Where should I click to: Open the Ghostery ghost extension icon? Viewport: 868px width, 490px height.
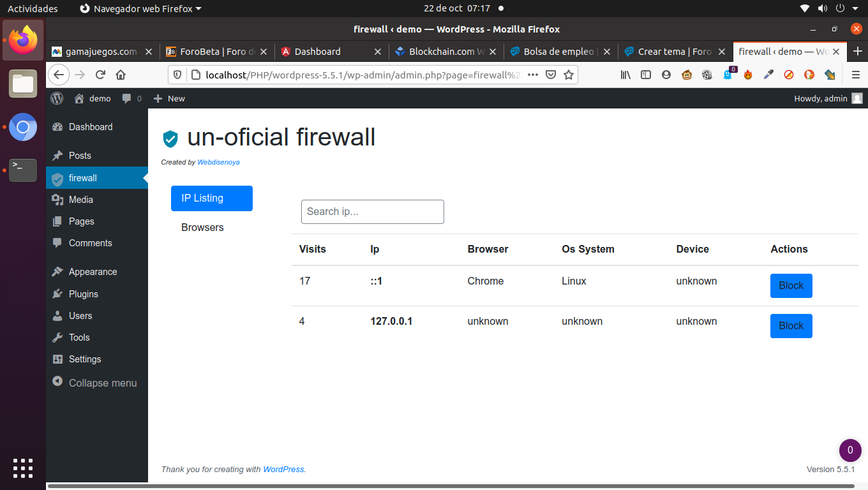[x=728, y=75]
